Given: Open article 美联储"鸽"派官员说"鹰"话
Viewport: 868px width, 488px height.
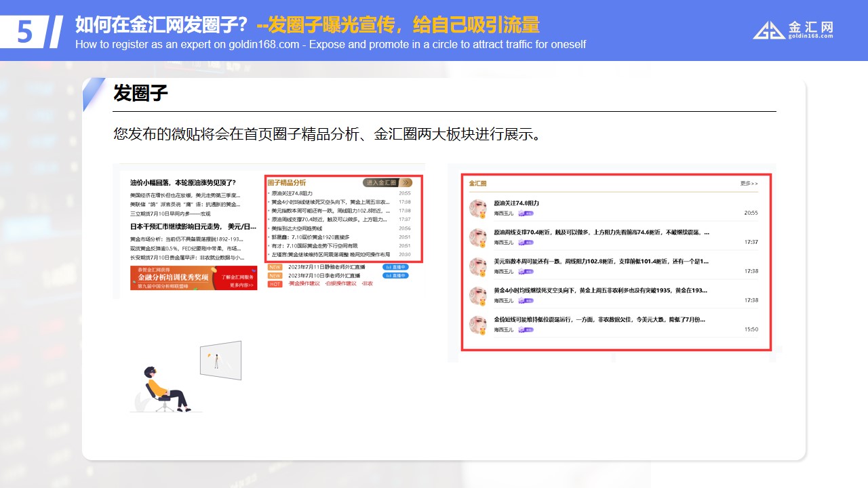Looking at the screenshot, I should tap(185, 205).
